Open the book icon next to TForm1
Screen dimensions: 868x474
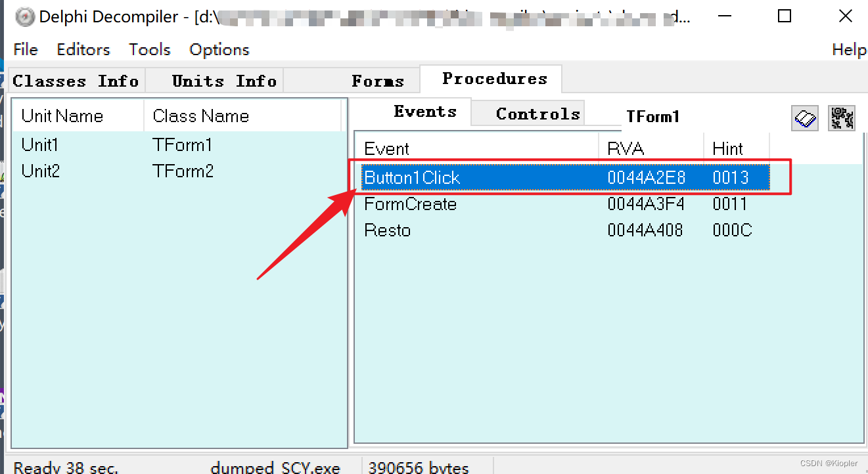coord(805,118)
